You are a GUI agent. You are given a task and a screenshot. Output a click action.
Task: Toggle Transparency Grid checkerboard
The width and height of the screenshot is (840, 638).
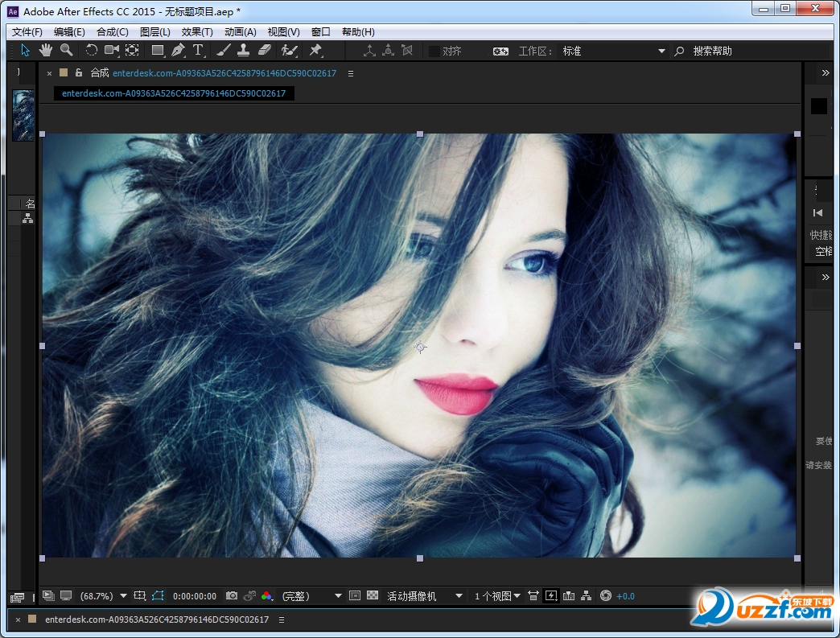pyautogui.click(x=373, y=595)
